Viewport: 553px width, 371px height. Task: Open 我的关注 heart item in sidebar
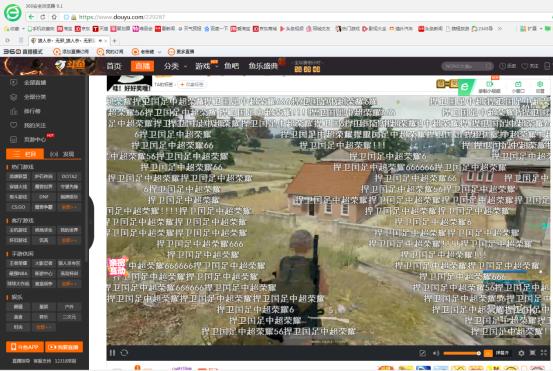[28, 125]
